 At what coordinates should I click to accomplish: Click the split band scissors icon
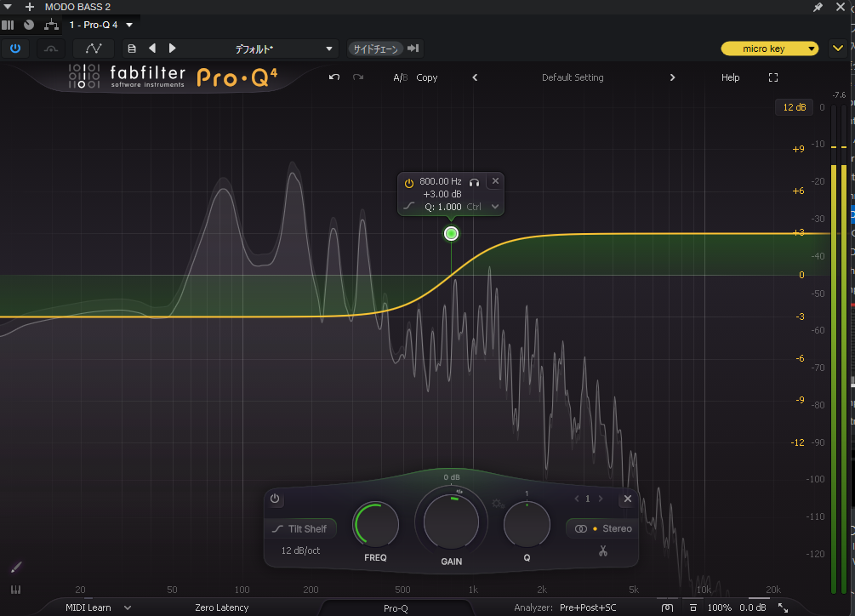tap(603, 551)
